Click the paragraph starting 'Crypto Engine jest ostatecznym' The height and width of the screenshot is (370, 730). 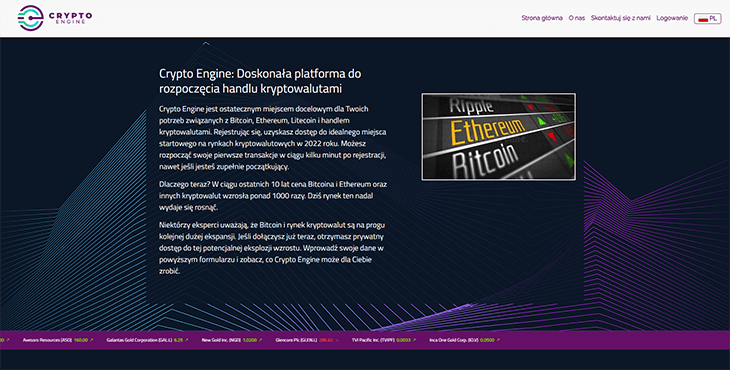pos(273,137)
